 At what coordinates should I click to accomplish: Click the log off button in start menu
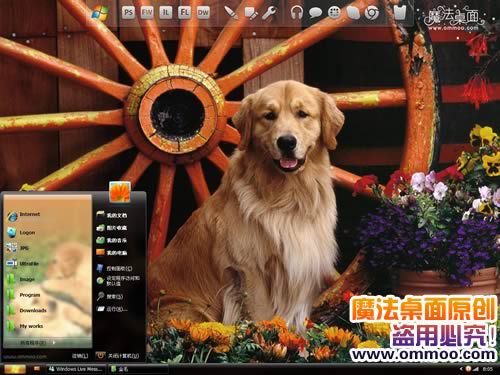(80, 356)
